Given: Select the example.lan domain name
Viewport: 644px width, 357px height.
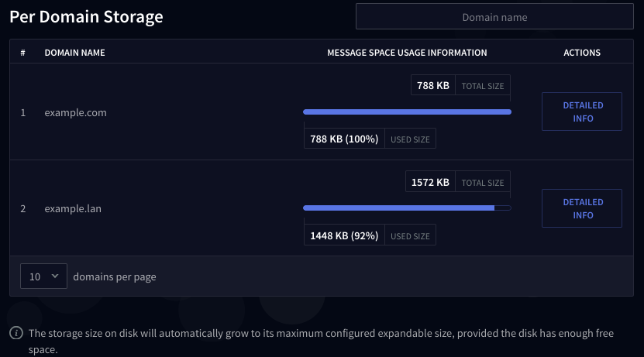Looking at the screenshot, I should tap(74, 208).
